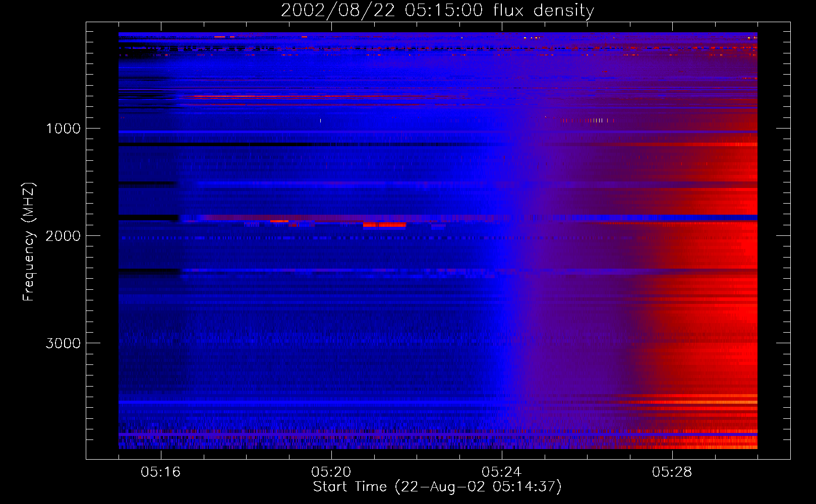Click the 05:20 time tick label
This screenshot has width=816, height=504.
coord(331,472)
